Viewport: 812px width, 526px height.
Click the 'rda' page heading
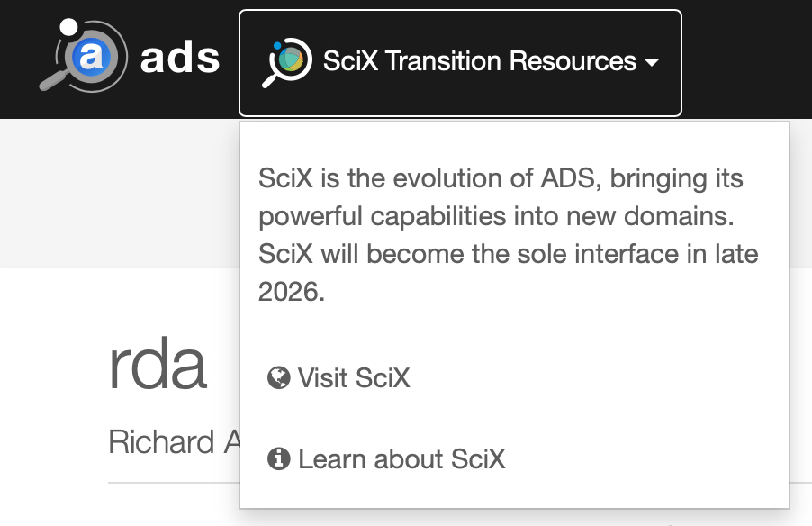(x=158, y=365)
